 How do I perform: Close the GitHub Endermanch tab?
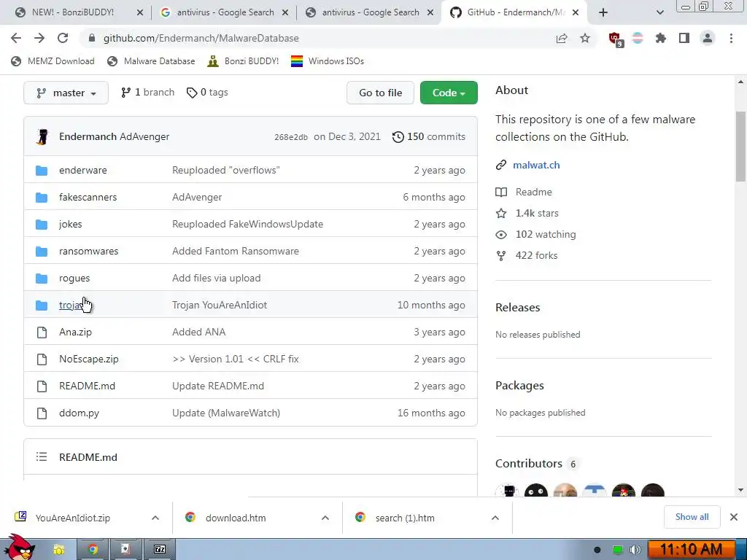[576, 12]
